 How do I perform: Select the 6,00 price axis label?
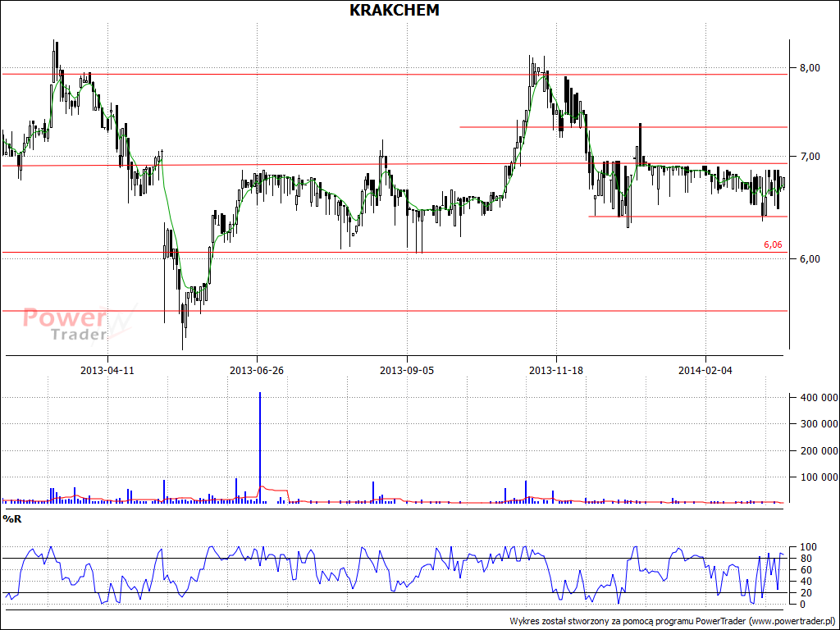coord(810,258)
